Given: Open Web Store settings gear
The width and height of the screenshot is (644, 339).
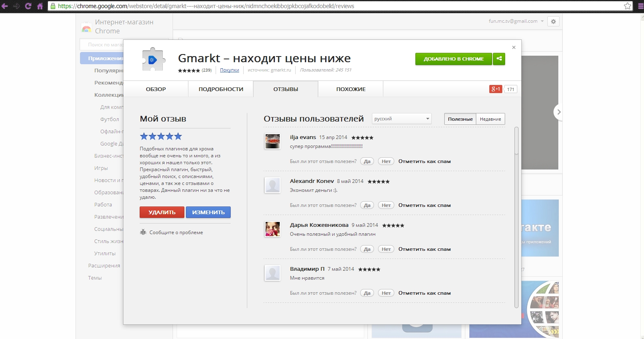Looking at the screenshot, I should click(553, 22).
